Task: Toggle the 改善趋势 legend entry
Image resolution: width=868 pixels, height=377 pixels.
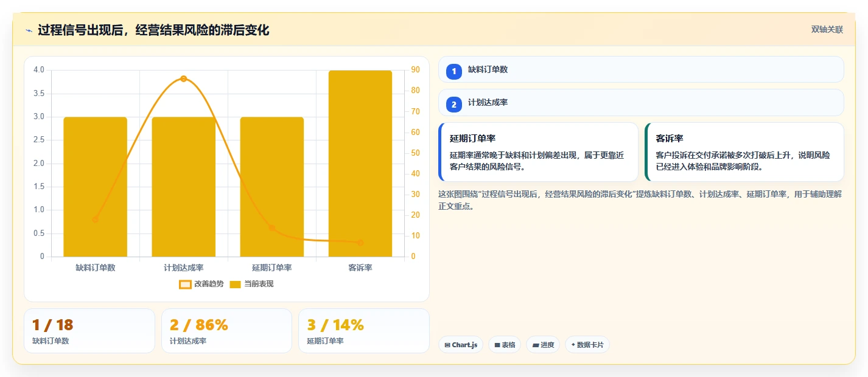Action: coord(201,284)
